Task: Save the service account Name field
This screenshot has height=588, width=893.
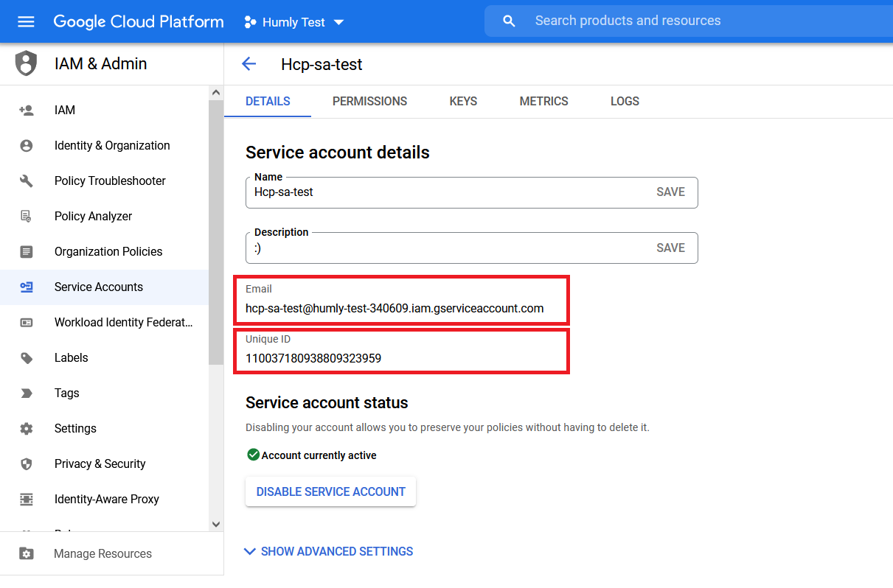Action: [670, 192]
